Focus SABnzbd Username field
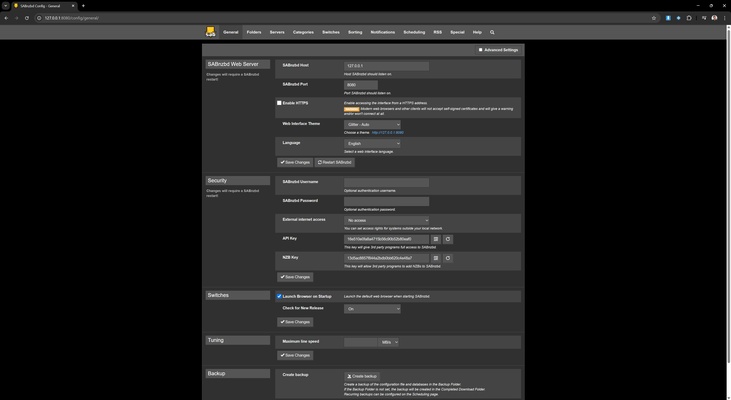 pos(386,182)
